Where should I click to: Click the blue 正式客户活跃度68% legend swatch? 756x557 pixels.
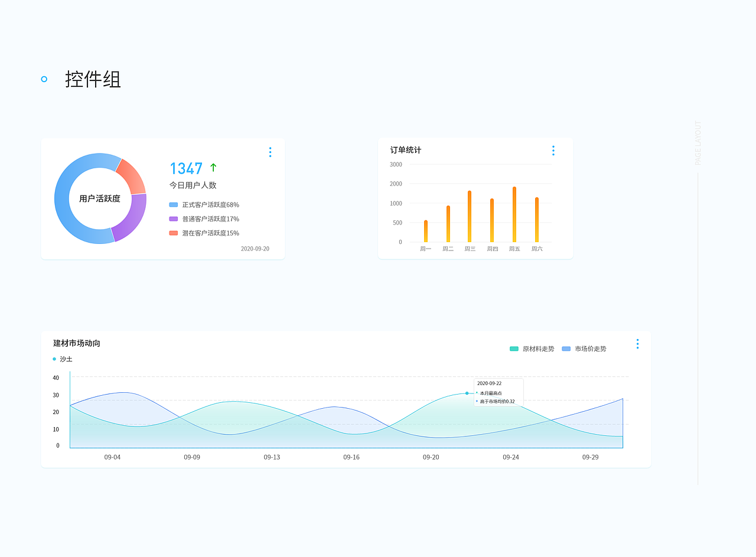click(x=174, y=204)
